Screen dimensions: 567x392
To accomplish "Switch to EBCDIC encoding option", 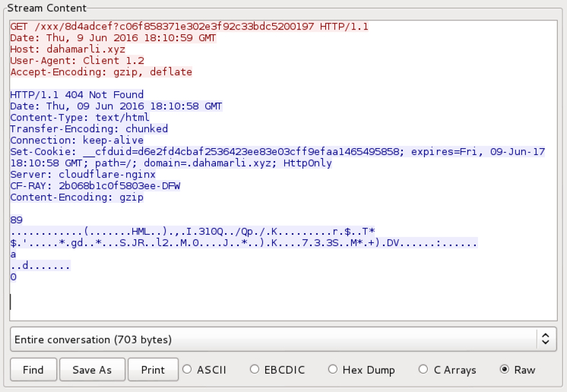I will [x=256, y=370].
